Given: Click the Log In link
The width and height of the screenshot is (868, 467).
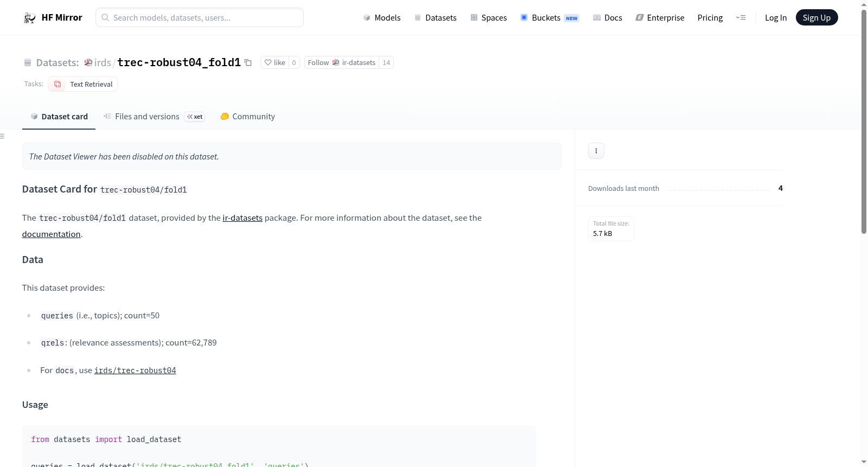Looking at the screenshot, I should [776, 18].
